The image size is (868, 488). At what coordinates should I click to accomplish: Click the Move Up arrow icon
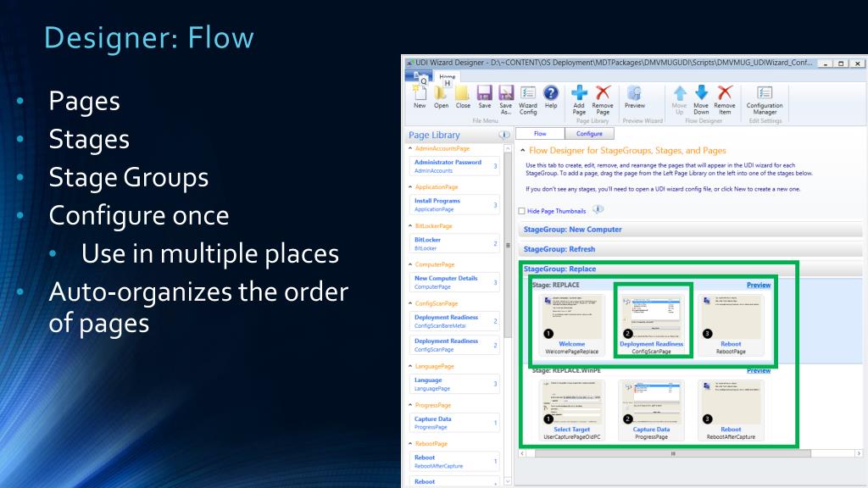pos(679,93)
